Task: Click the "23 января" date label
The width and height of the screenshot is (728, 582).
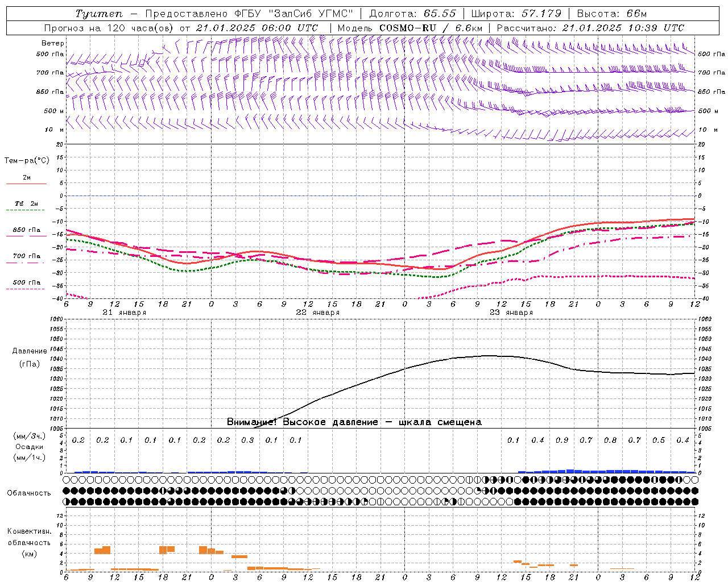Action: tap(511, 313)
